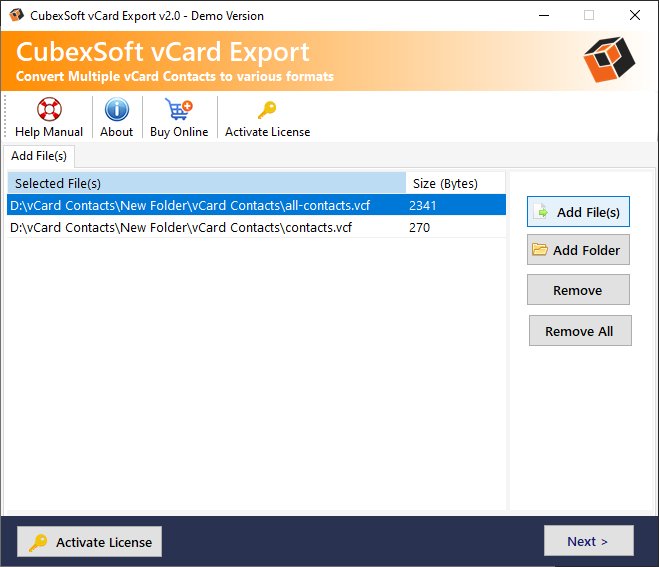Viewport: 659px width, 567px height.
Task: Click the Selected File(s) column header
Action: (x=206, y=183)
